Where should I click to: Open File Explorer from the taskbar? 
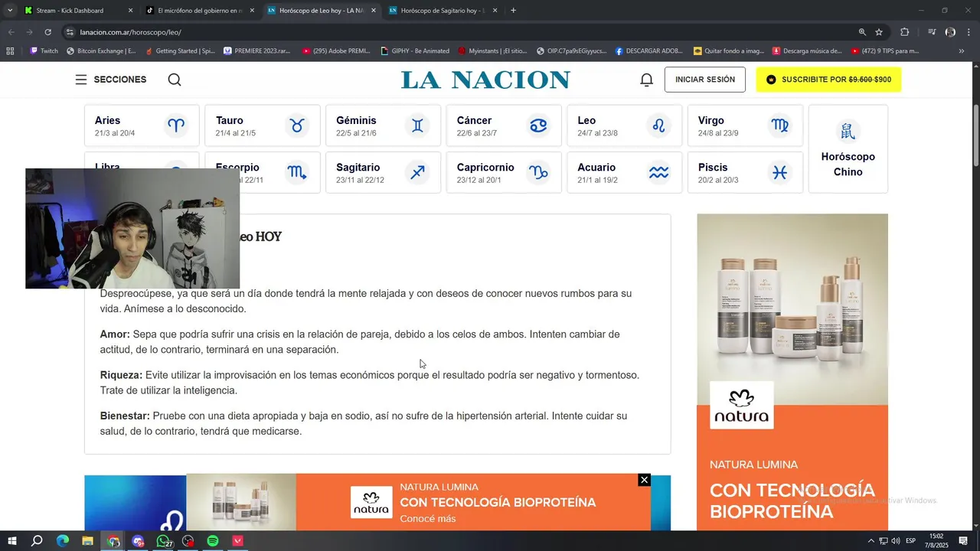88,541
